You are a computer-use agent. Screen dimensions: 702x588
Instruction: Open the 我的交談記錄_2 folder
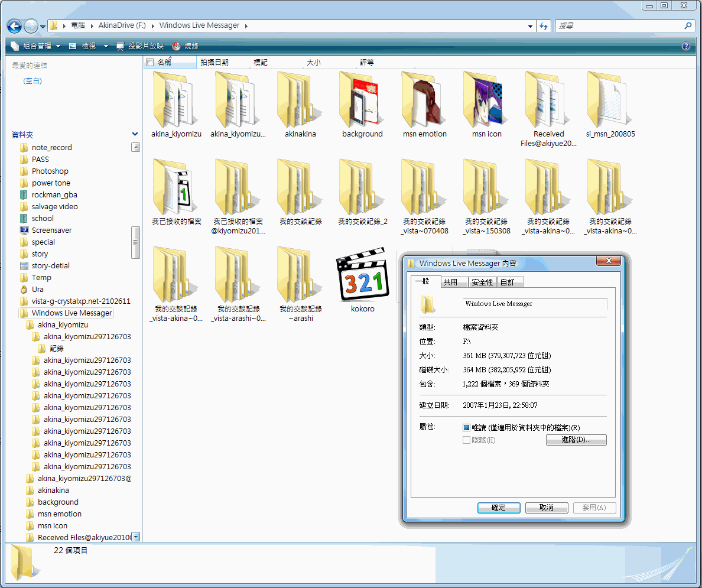[362, 187]
